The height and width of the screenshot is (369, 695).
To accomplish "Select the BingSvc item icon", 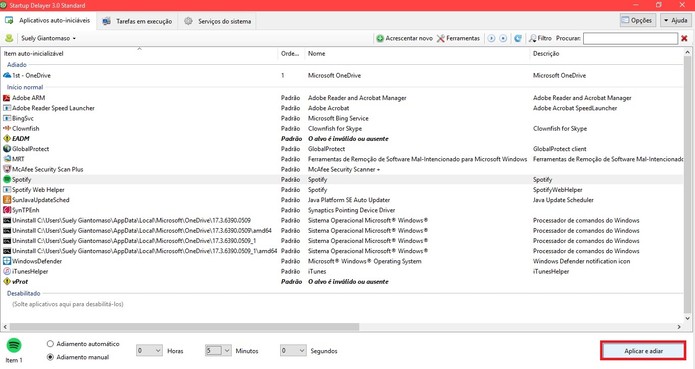I will [7, 118].
